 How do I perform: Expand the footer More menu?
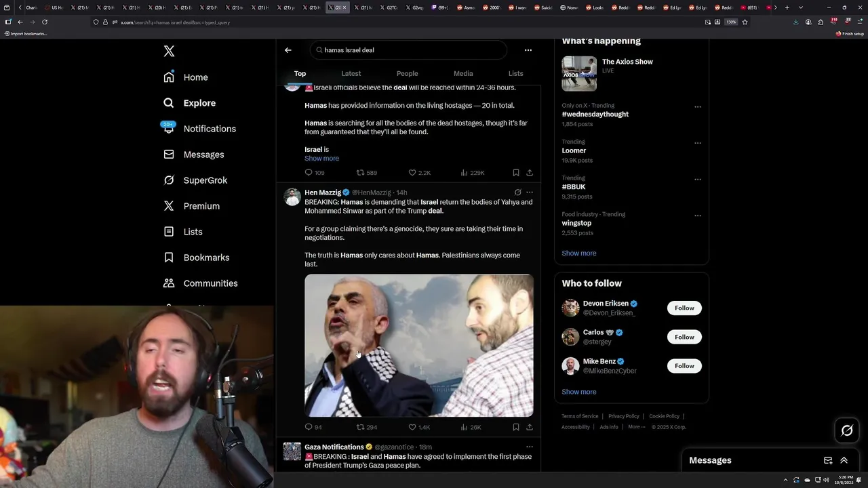coord(636,427)
